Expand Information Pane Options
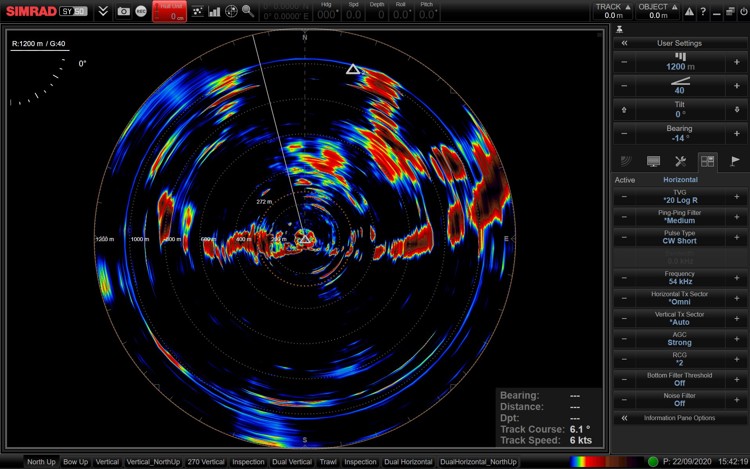Screen dimensions: 750x469 (624, 418)
